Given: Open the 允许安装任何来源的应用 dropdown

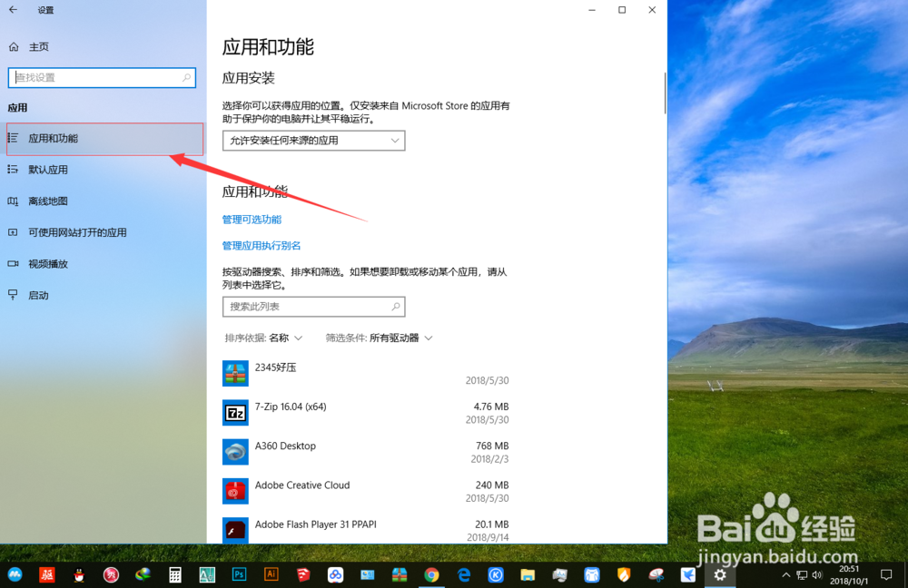Looking at the screenshot, I should [313, 140].
